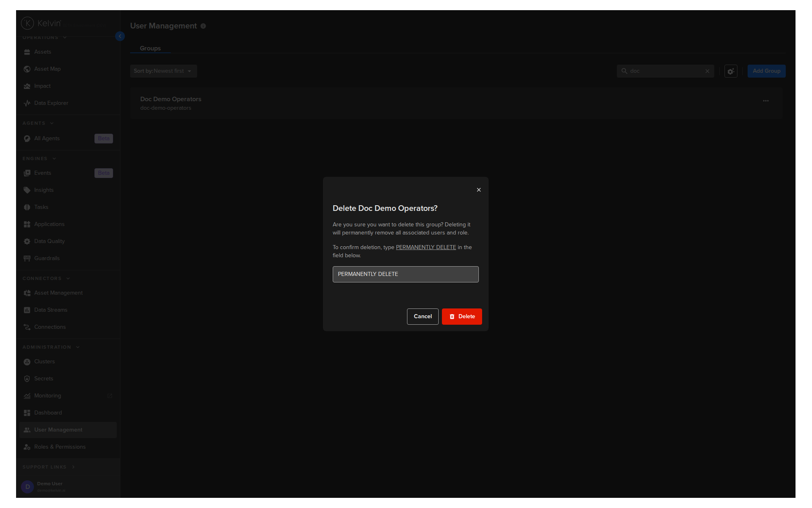Select the Tasks icon
This screenshot has height=508, width=812.
pyautogui.click(x=27, y=207)
